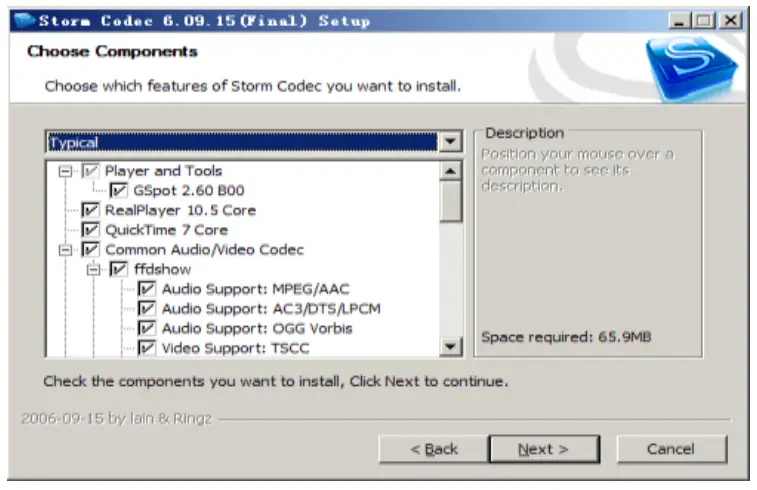Toggle Audio Support: AC3/DTS/LPCM checkbox
Viewport: 757px width, 490px height.
pyautogui.click(x=147, y=308)
